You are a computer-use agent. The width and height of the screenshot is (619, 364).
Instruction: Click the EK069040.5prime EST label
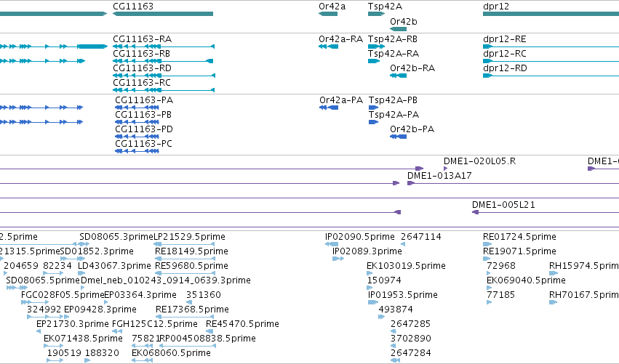[526, 280]
